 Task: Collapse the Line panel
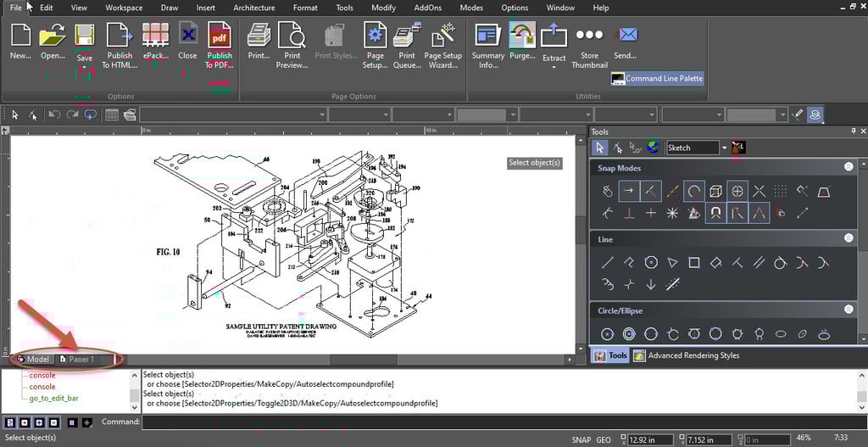pos(848,238)
